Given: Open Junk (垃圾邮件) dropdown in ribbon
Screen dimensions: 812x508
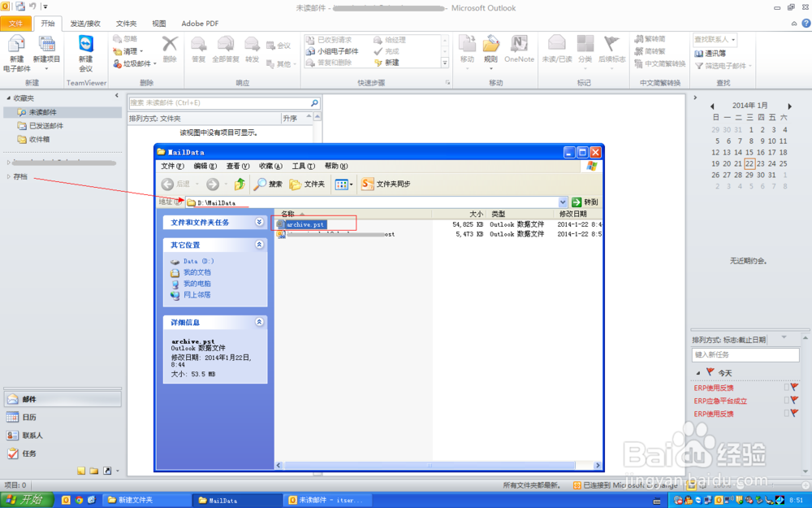Looking at the screenshot, I should click(x=155, y=63).
